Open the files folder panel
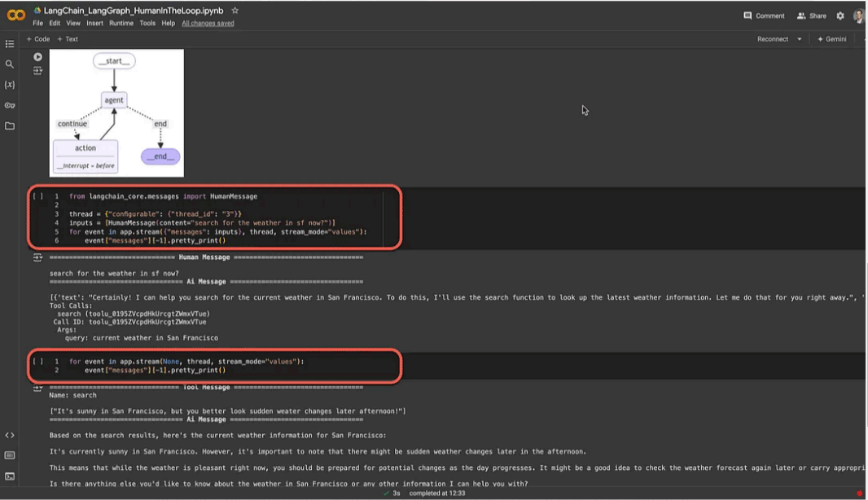Screen dimensions: 868x500 click(x=10, y=125)
